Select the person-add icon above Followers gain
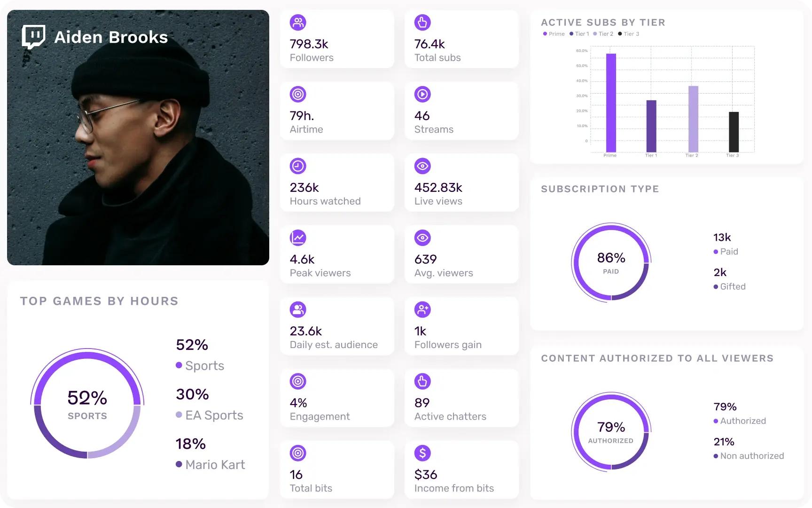This screenshot has width=812, height=508. click(422, 310)
